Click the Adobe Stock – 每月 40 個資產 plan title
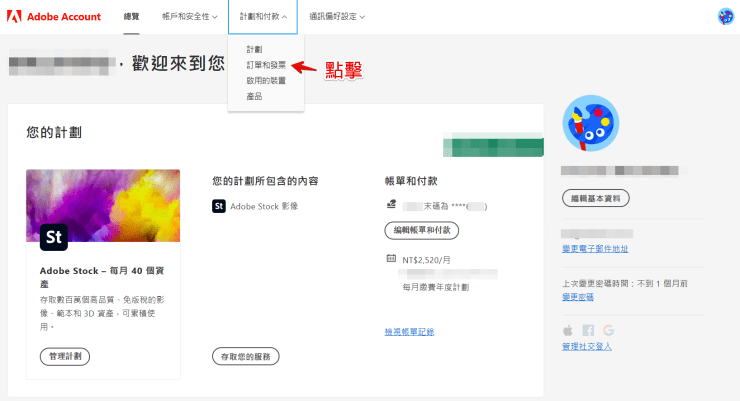The image size is (740, 401). [x=102, y=277]
